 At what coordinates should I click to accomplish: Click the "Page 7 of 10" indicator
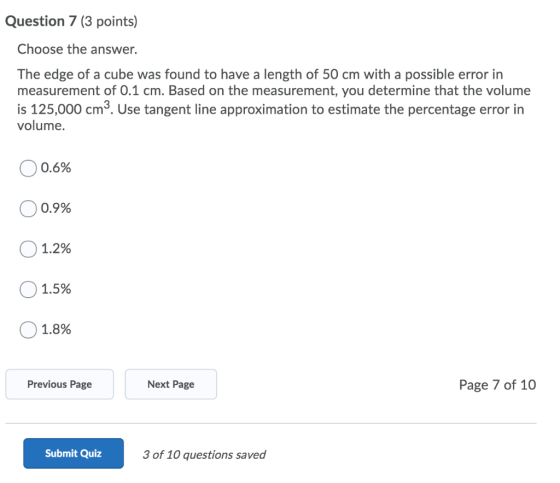(x=498, y=385)
